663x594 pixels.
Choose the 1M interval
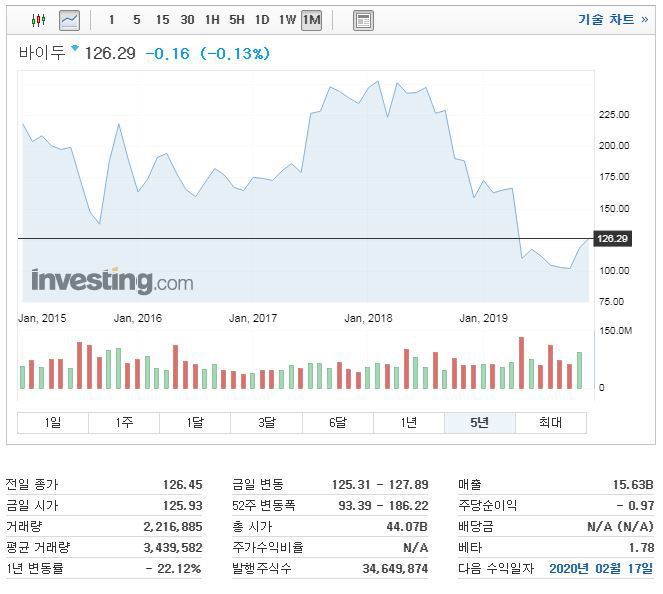click(x=312, y=20)
